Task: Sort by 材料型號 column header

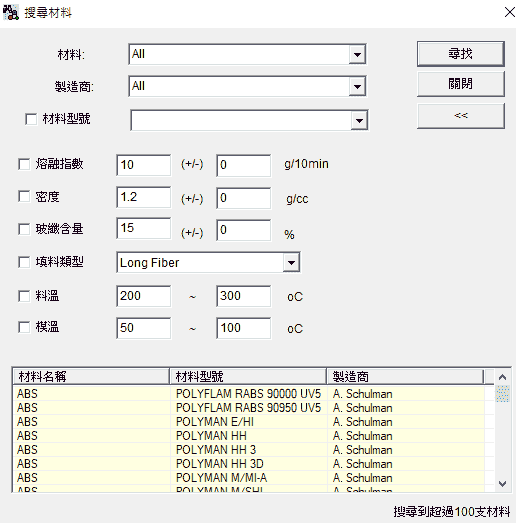Action: tap(248, 377)
